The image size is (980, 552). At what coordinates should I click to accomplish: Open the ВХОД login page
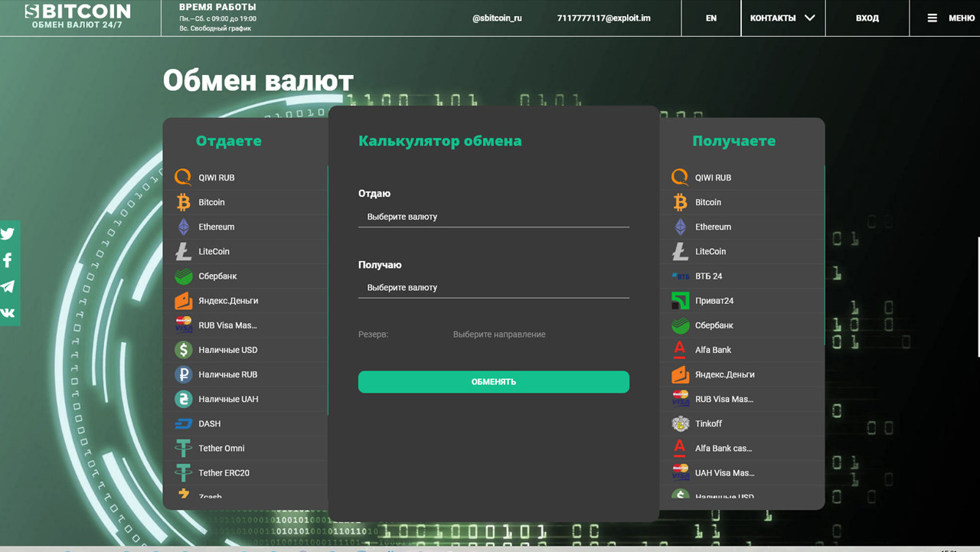[x=867, y=18]
